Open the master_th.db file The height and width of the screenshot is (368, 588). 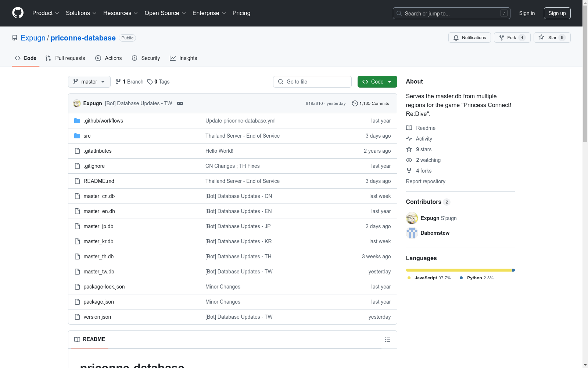(x=98, y=256)
